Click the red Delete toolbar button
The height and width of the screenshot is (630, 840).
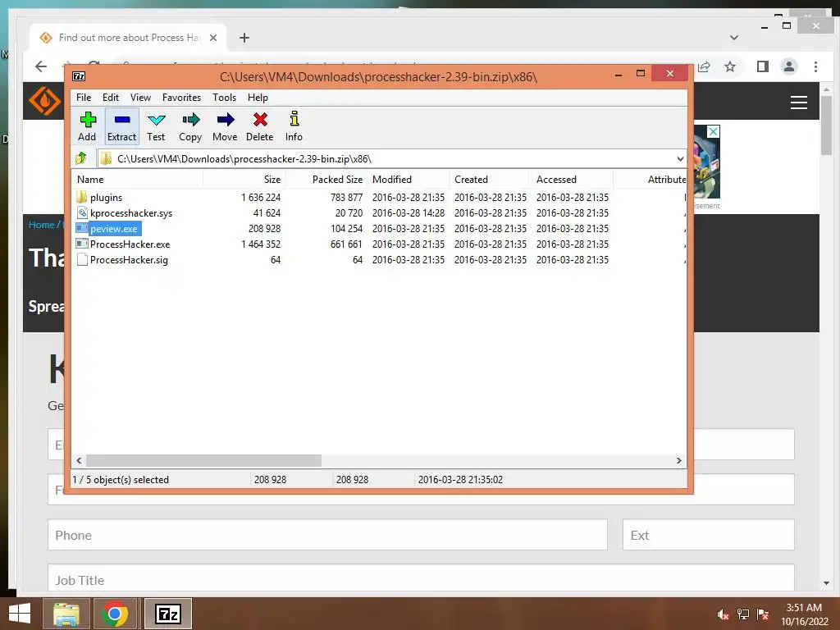tap(260, 126)
